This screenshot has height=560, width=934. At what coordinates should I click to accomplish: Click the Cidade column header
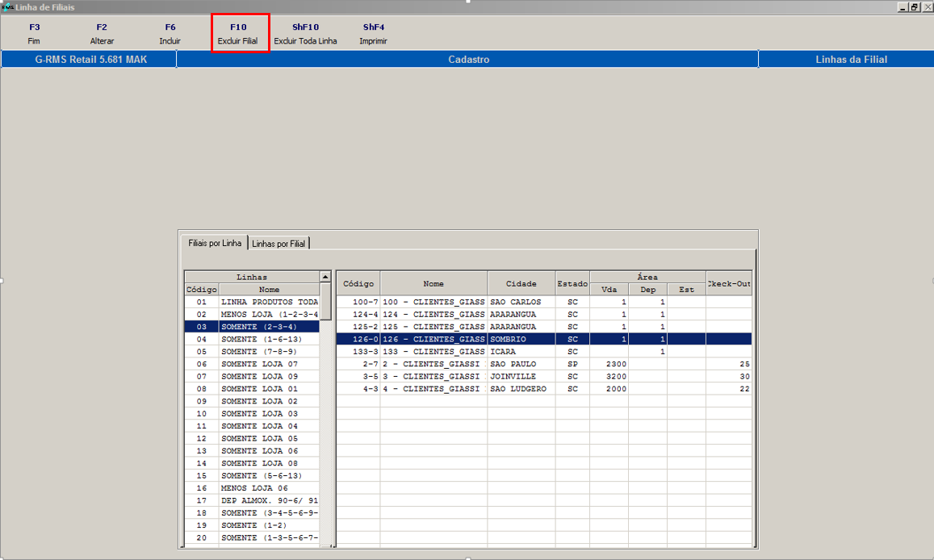point(521,284)
